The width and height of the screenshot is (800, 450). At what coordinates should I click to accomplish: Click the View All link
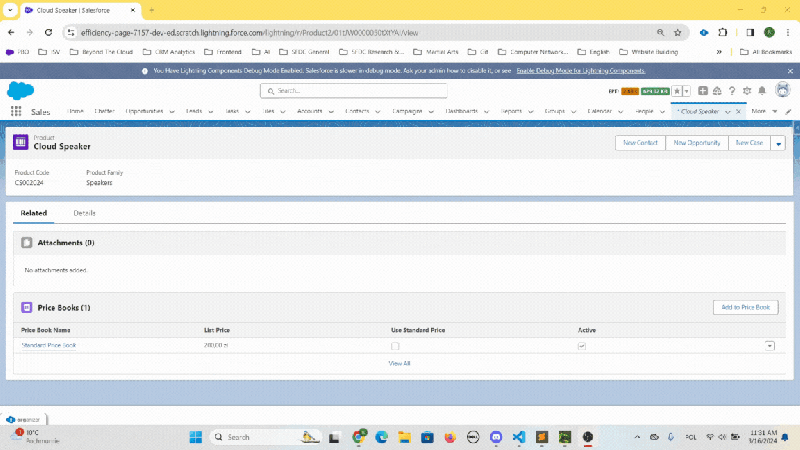pos(399,363)
